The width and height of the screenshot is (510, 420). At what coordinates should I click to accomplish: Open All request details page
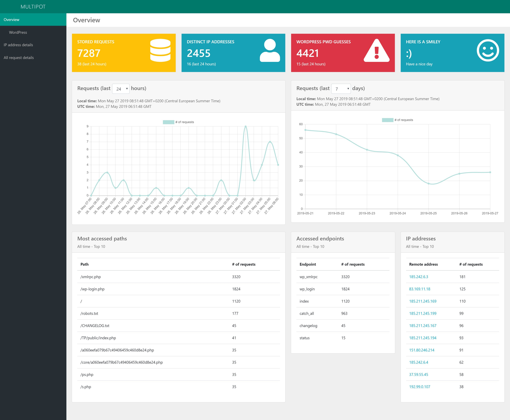point(19,58)
